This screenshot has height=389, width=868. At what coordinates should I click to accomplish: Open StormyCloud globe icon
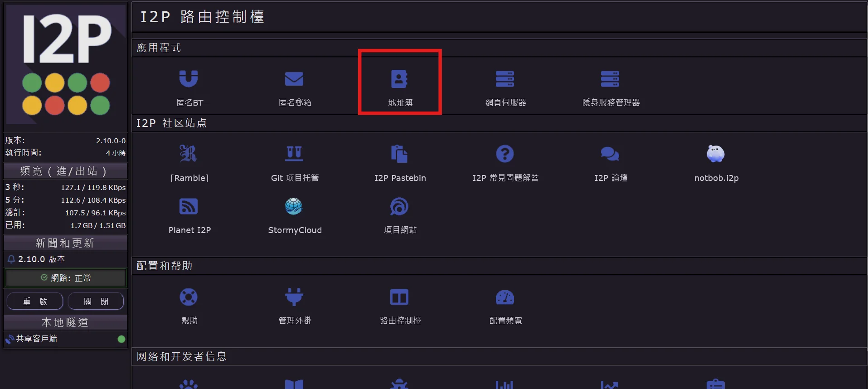pyautogui.click(x=294, y=207)
